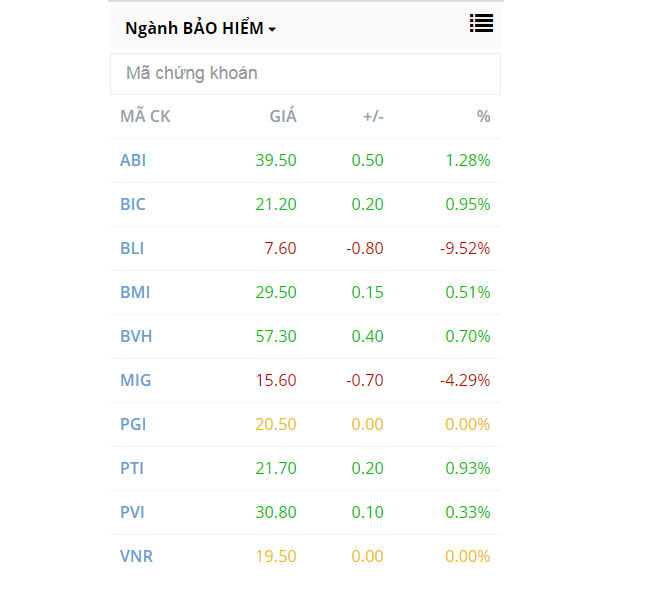Open the PGI stock link
The height and width of the screenshot is (591, 656).
133,424
